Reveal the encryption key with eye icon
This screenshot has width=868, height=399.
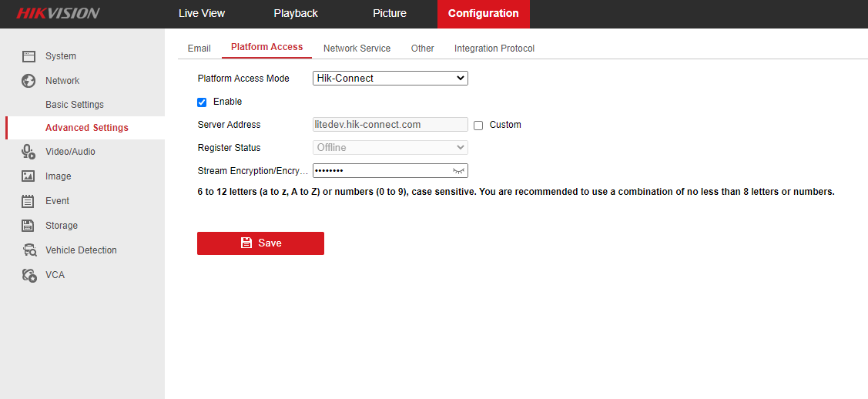tap(459, 171)
